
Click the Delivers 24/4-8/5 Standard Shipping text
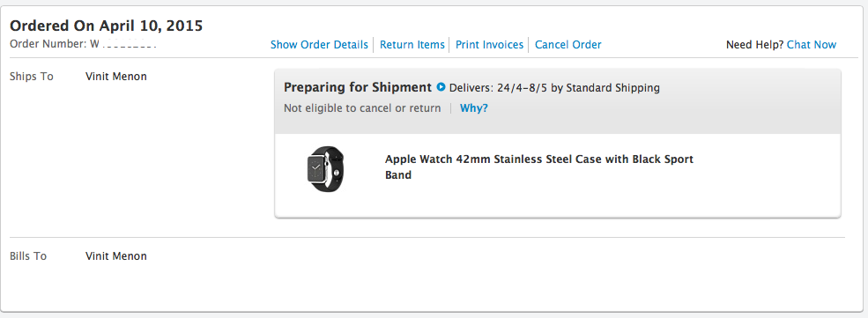click(x=554, y=88)
